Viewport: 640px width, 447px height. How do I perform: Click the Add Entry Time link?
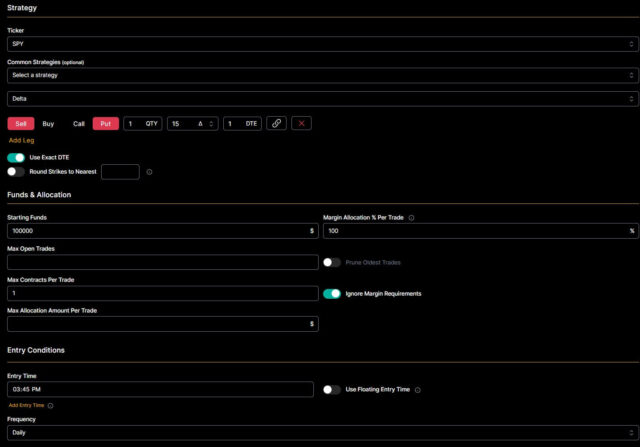tap(25, 405)
